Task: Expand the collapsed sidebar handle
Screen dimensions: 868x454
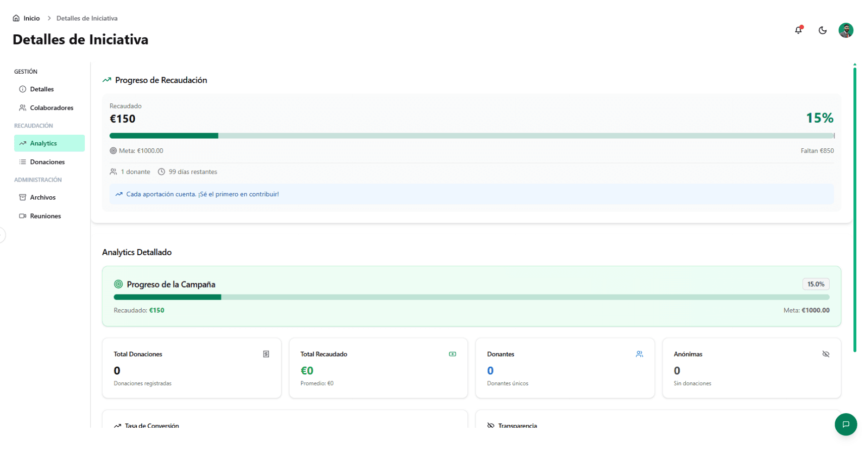Action: pos(2,235)
